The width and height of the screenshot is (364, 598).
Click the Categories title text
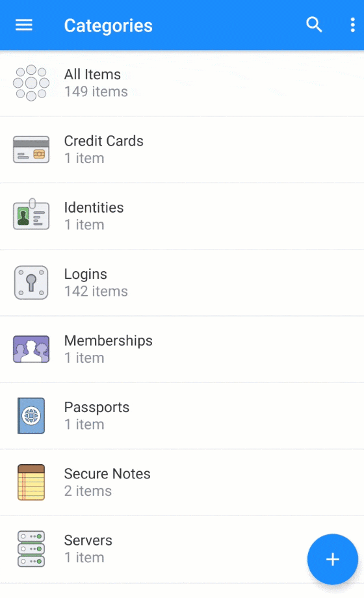[109, 25]
